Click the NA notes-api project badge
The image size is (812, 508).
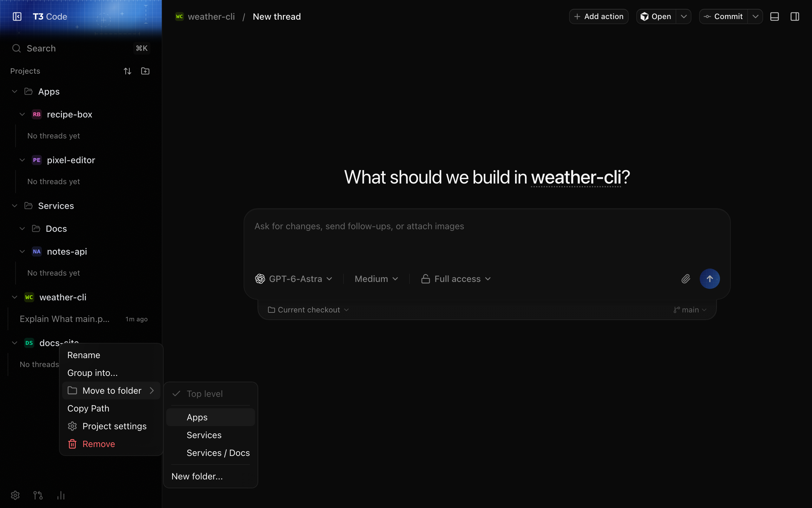tap(36, 252)
